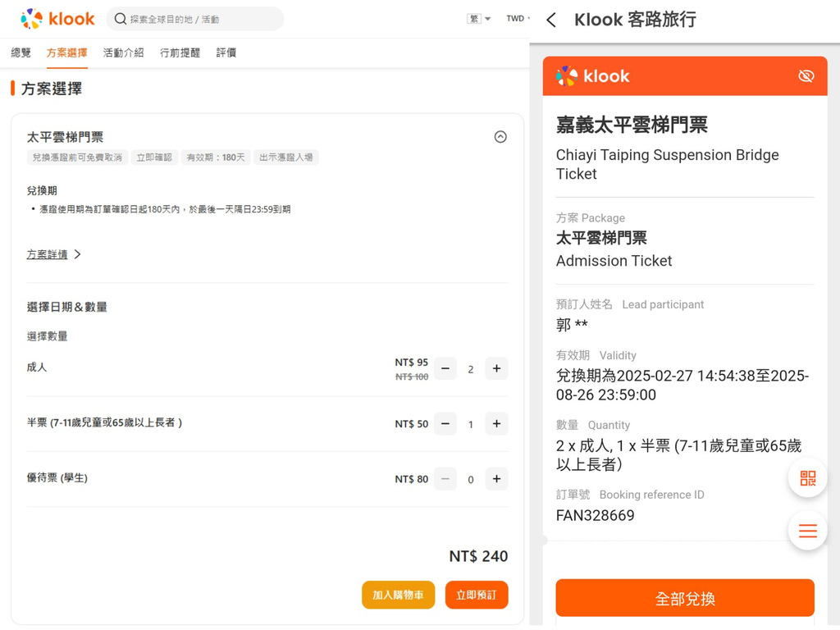
Task: Click the NT$ 50 half-ticket price
Action: (412, 424)
